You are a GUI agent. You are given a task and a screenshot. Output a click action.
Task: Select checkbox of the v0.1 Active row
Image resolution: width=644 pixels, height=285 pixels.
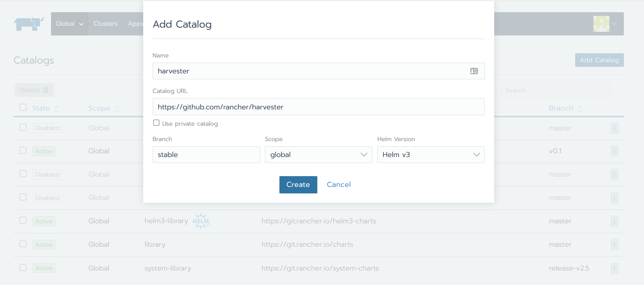(x=23, y=150)
